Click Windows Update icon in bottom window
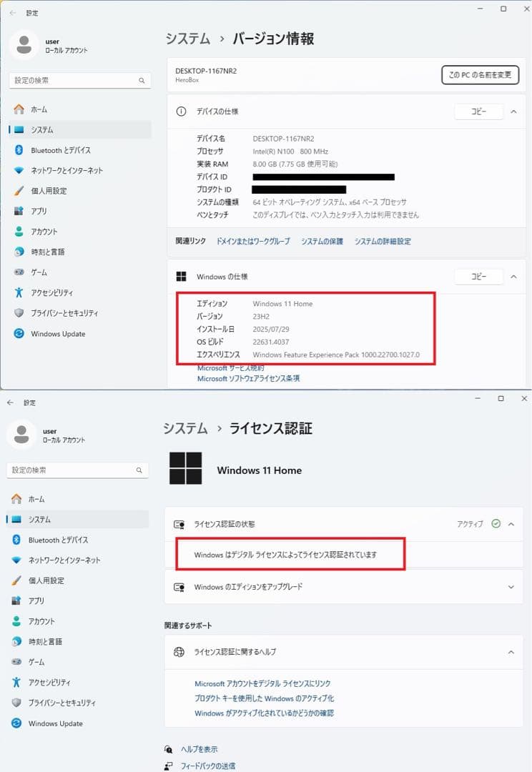Screen dimensions: 532x772 click(16, 723)
